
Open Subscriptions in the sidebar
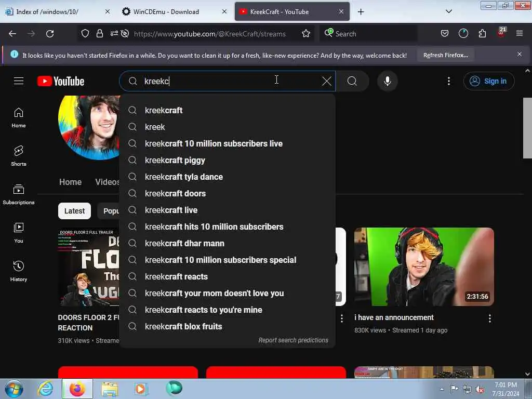click(x=19, y=194)
